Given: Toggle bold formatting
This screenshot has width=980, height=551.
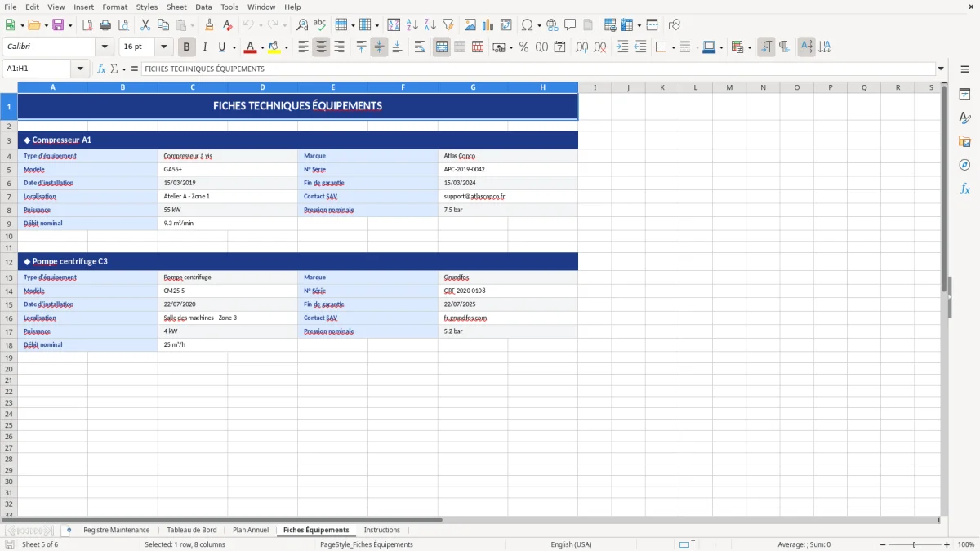Looking at the screenshot, I should pos(186,47).
